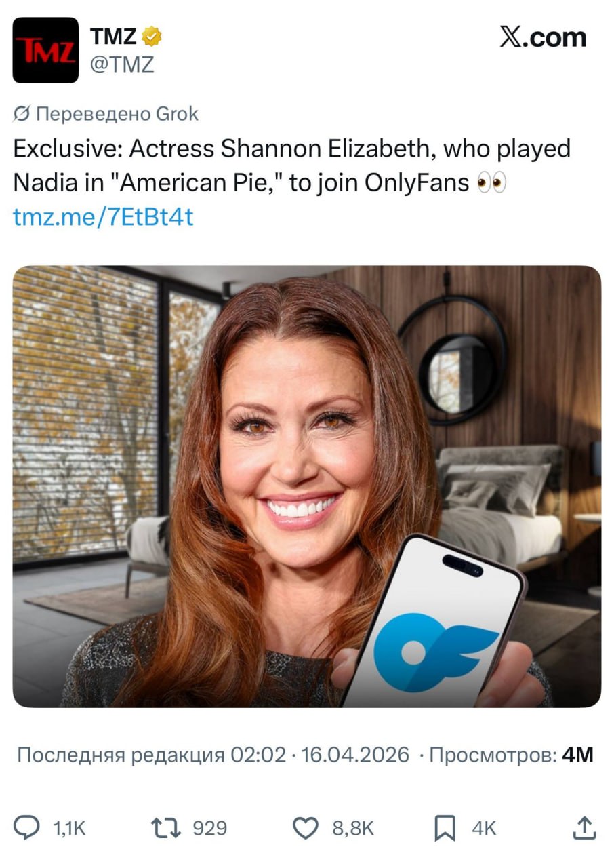Image resolution: width=614 pixels, height=868 pixels.
Task: Open the 1,1K replies count
Action: 69,829
